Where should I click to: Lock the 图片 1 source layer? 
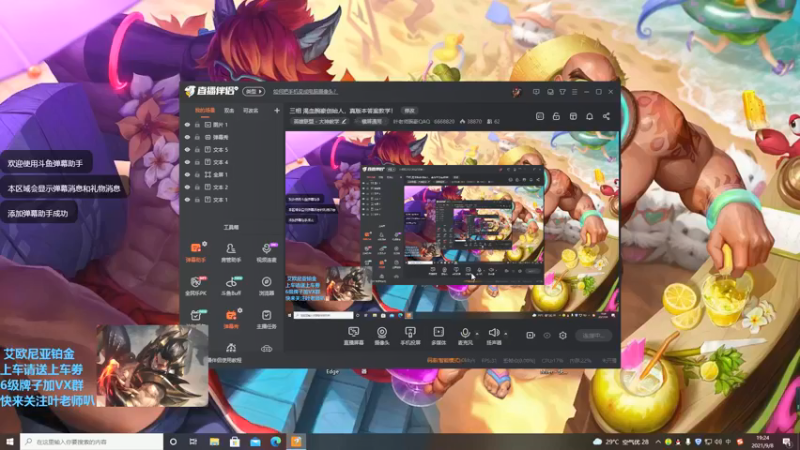197,124
